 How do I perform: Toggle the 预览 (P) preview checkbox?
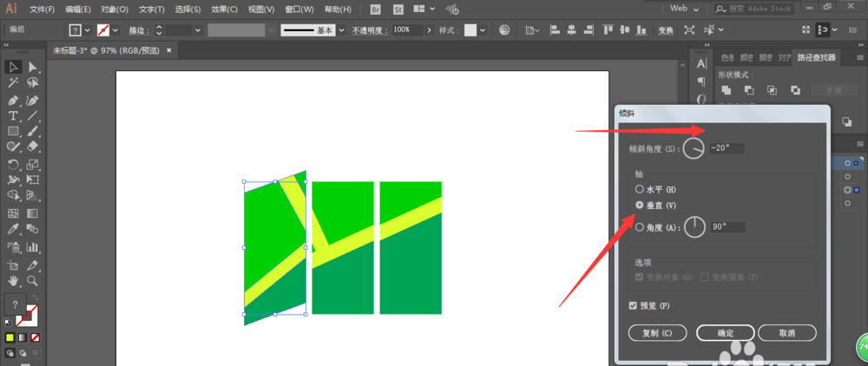(x=633, y=306)
